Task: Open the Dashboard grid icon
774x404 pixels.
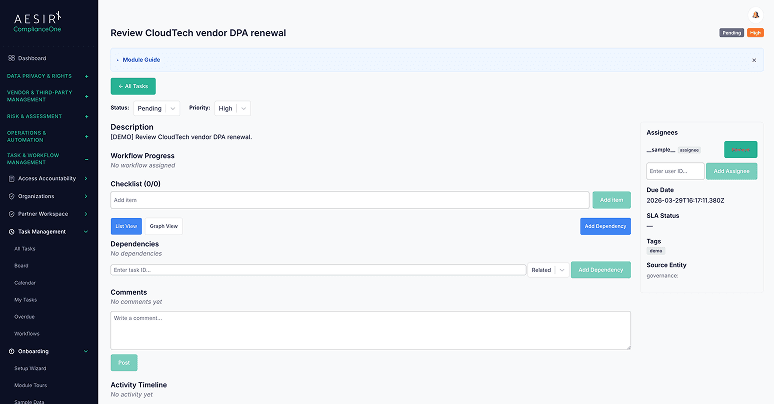Action: (11, 58)
